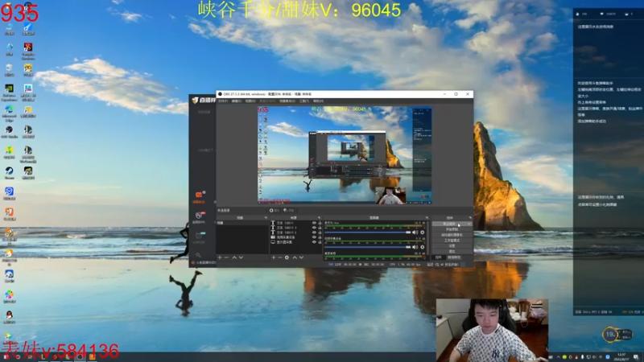This screenshot has width=644, height=362.
Task: Open the OBS Studio desktop shortcut
Action: coord(9,131)
